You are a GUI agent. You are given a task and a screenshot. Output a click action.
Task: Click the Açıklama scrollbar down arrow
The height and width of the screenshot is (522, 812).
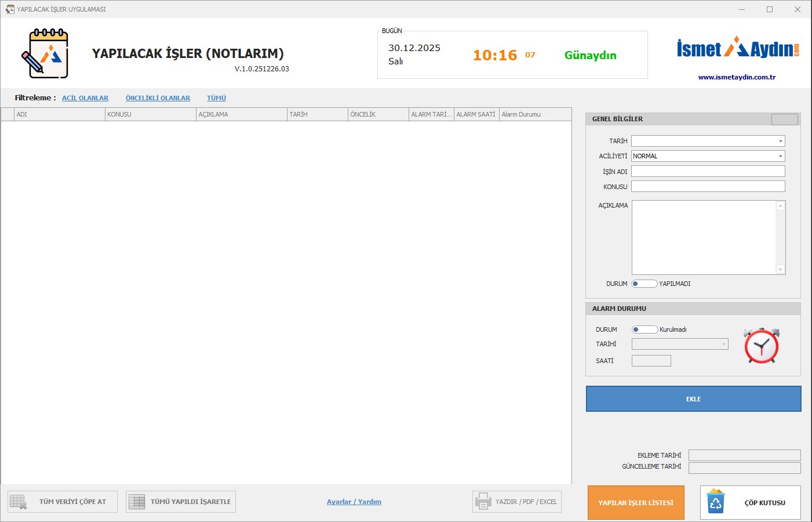click(780, 269)
